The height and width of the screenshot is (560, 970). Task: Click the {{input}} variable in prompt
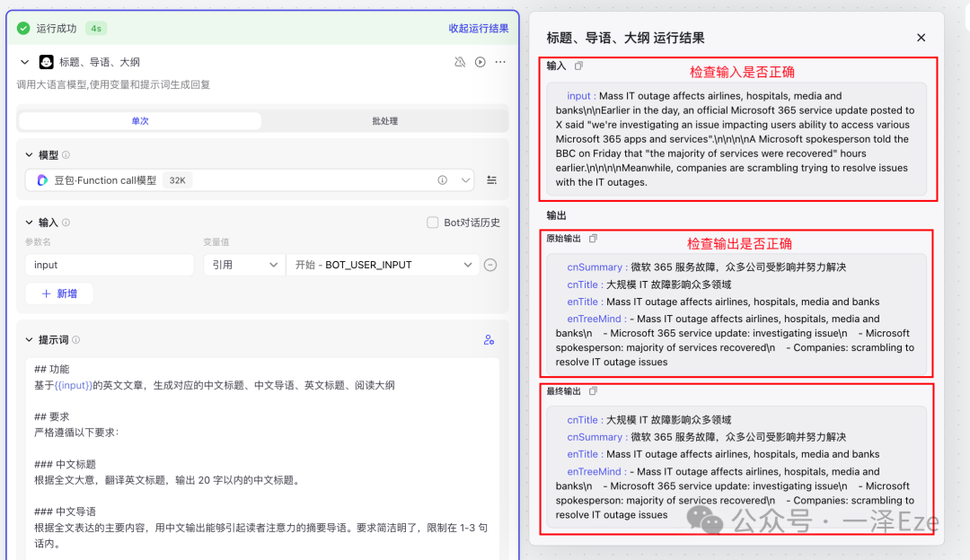point(73,385)
